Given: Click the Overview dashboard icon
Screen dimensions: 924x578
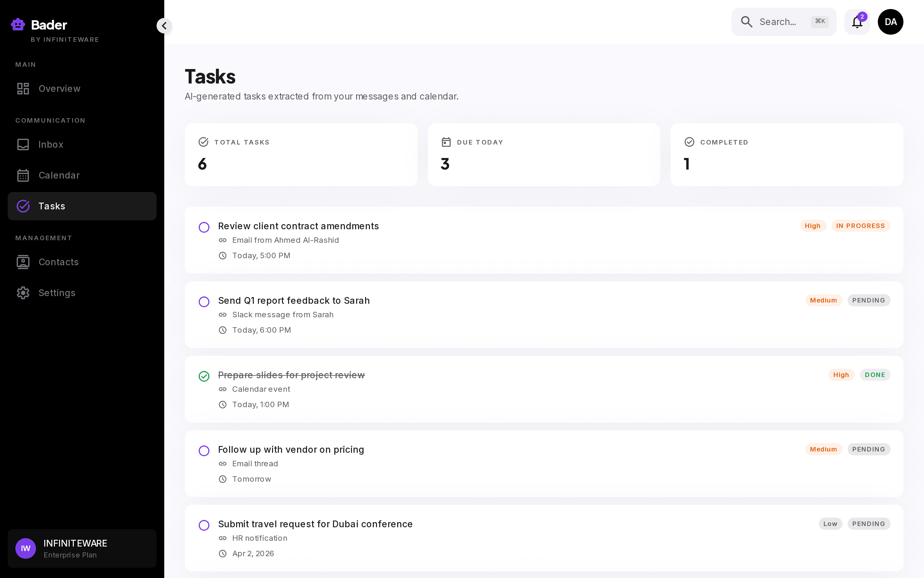Looking at the screenshot, I should [23, 89].
